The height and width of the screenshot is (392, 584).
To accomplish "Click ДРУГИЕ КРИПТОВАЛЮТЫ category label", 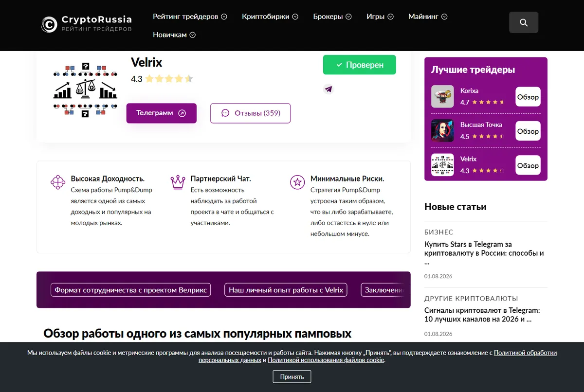I will tap(471, 298).
